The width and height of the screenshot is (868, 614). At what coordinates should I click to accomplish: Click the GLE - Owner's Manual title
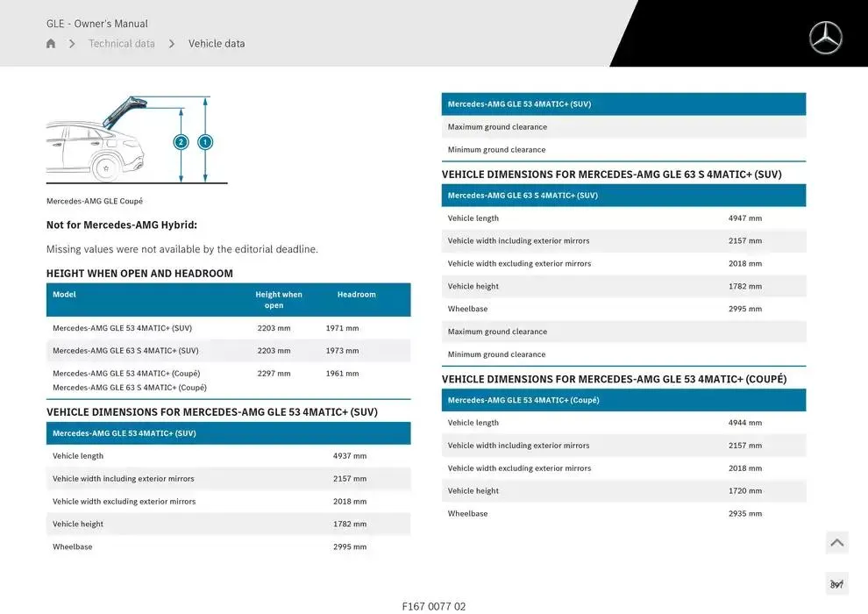(x=97, y=24)
